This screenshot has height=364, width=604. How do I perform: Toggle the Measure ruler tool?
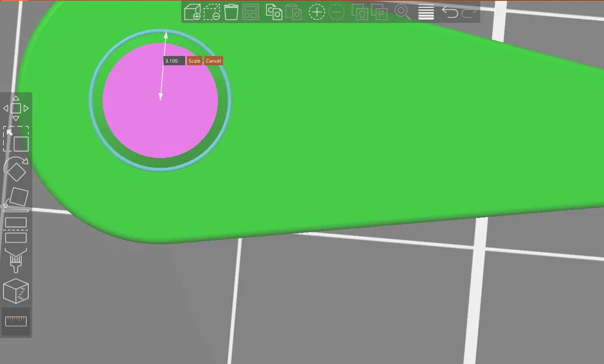click(16, 321)
